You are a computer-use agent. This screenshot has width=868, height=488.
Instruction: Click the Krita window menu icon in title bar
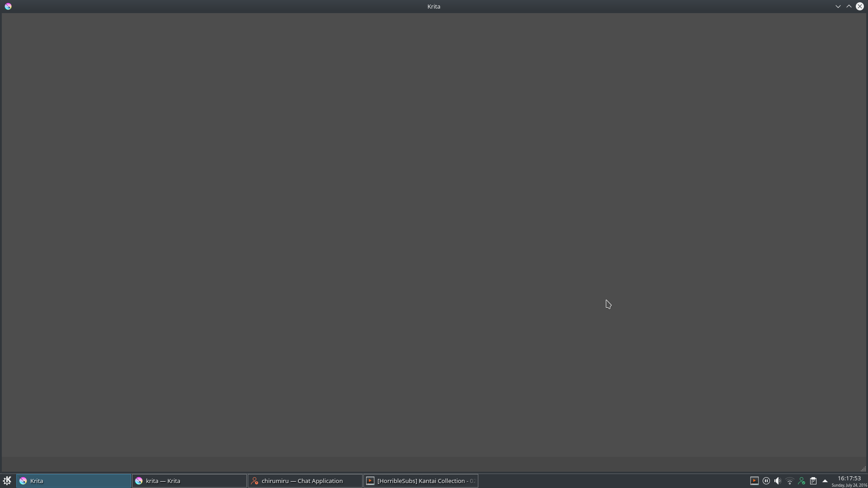pos(8,6)
